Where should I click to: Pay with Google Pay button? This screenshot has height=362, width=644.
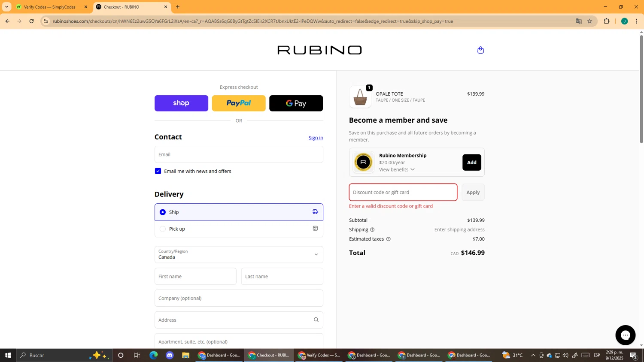tap(296, 103)
